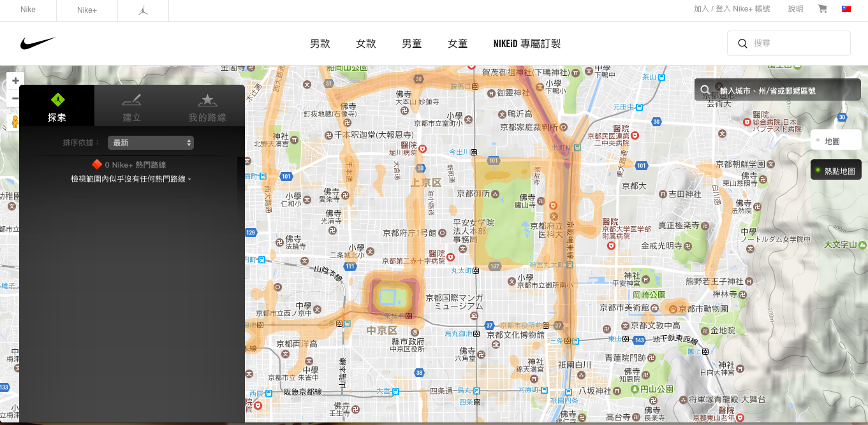Screen dimensions: 868x425
Task: Open the 女童 girls menu
Action: (458, 44)
